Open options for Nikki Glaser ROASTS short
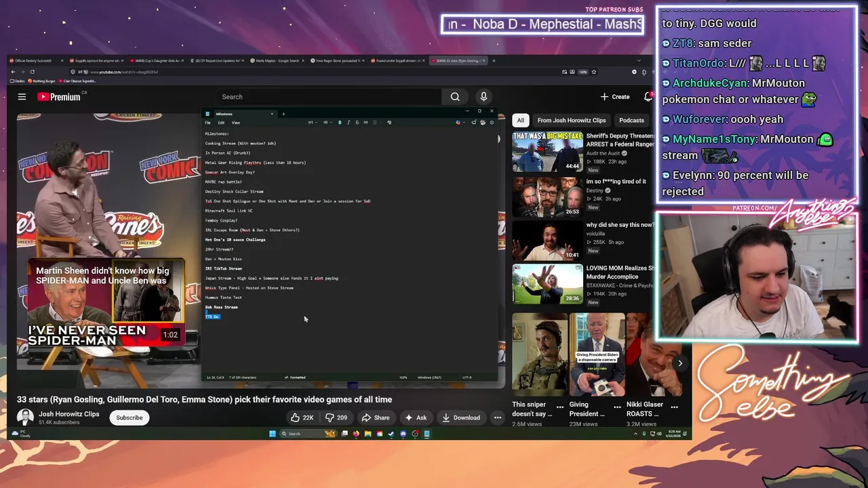 pos(674,407)
